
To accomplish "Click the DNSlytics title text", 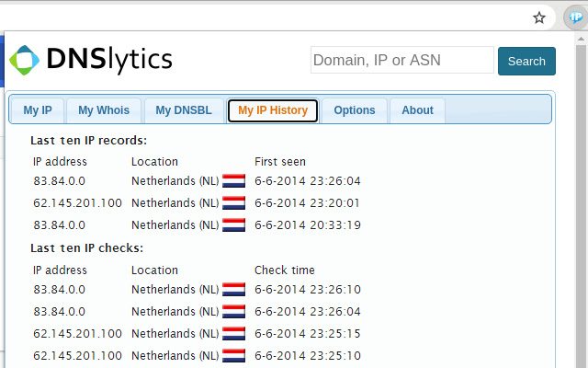I will coord(110,60).
